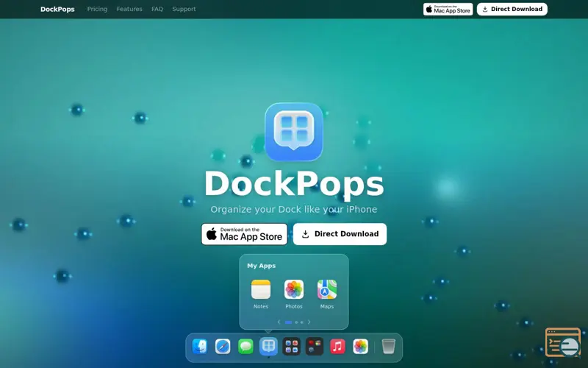
Task: Launch Music from the dock
Action: click(x=337, y=346)
